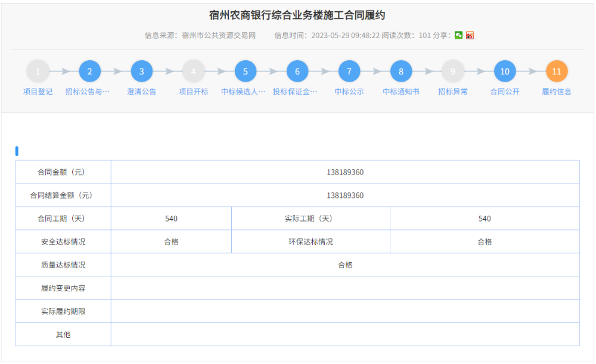Click the grey step 9 circle
This screenshot has width=596, height=364.
pyautogui.click(x=453, y=71)
